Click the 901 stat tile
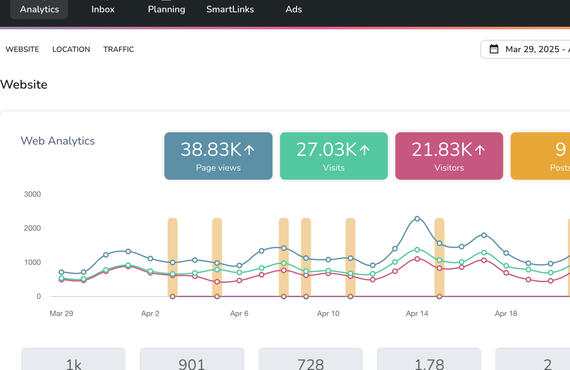570x370 pixels. coord(192,359)
